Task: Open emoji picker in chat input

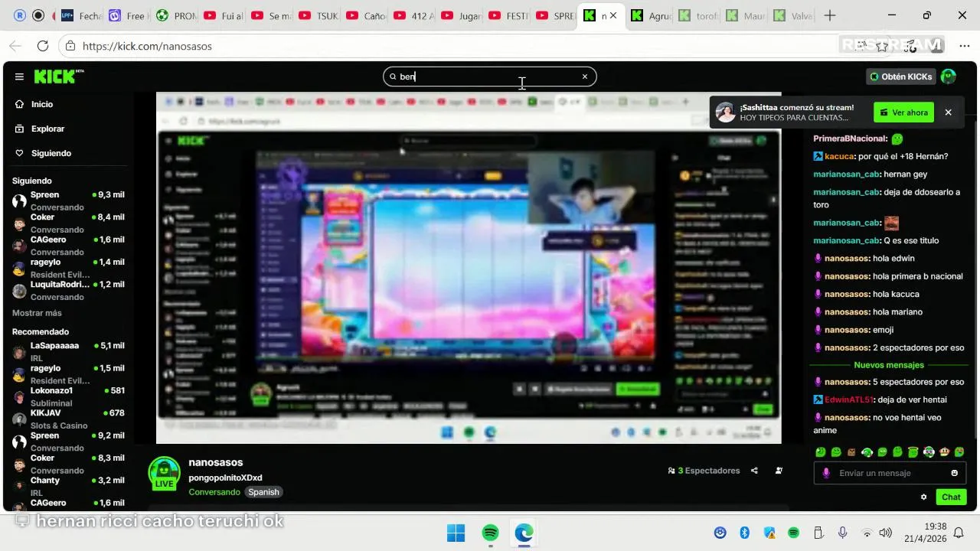Action: pos(954,473)
